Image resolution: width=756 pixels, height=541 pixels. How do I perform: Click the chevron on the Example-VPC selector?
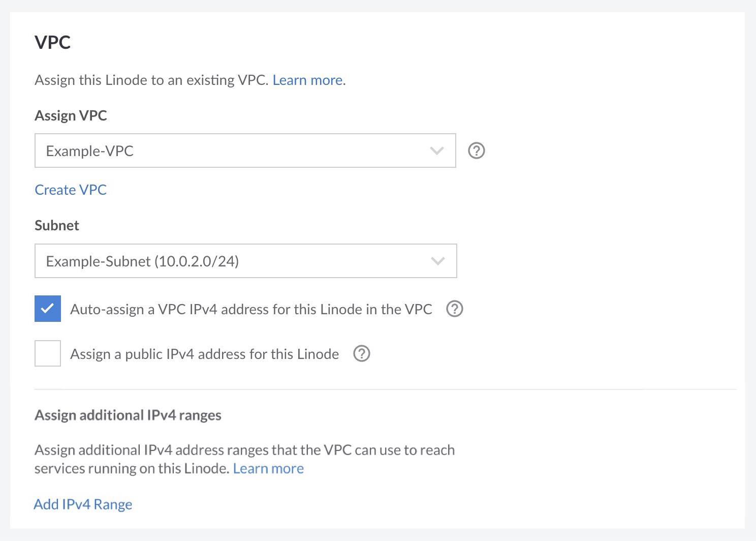(436, 151)
